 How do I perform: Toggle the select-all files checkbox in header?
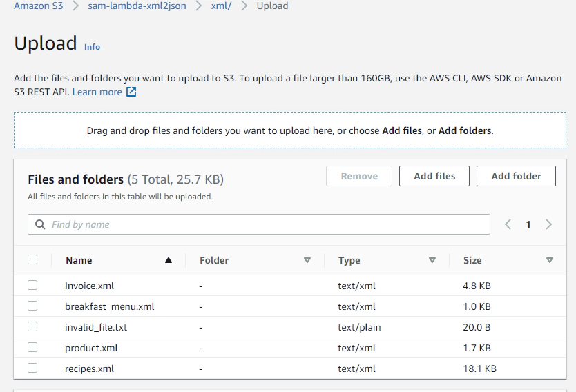32,259
